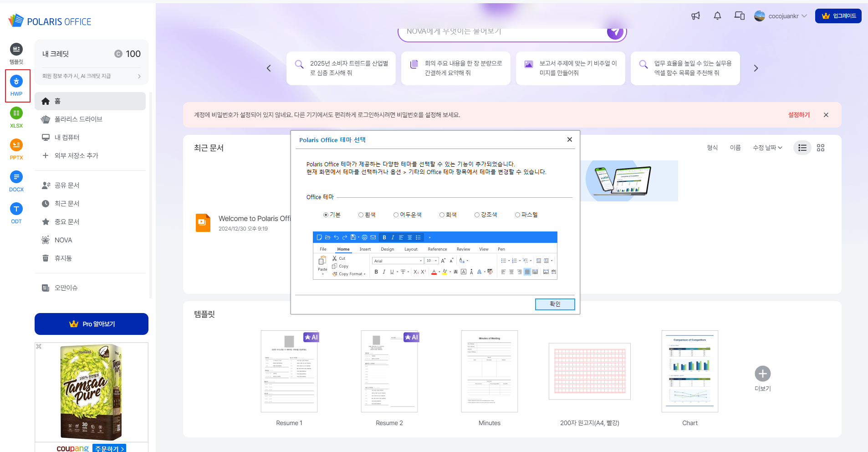Show previous NOVA suggestion cards
The image size is (868, 452).
(269, 68)
